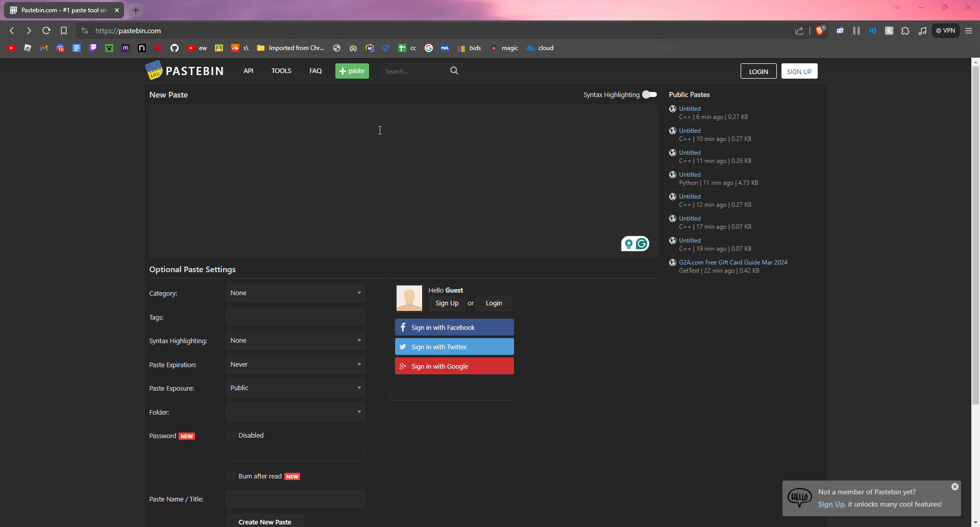The image size is (980, 527).
Task: Close the 'Not a member' popup
Action: pos(955,487)
